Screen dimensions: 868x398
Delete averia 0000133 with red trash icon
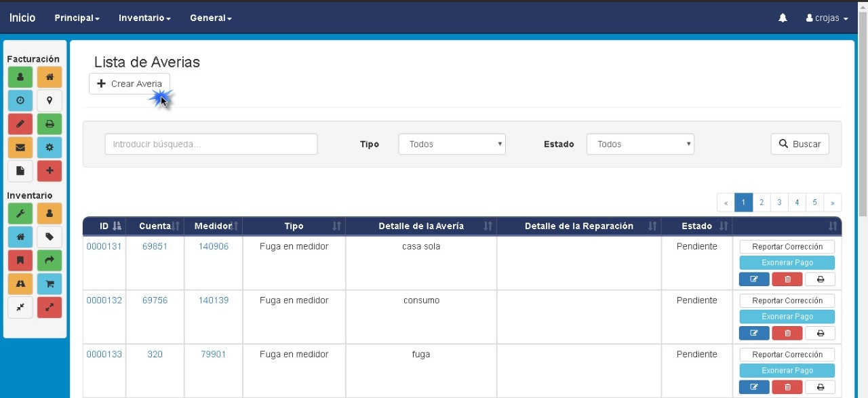click(x=787, y=387)
